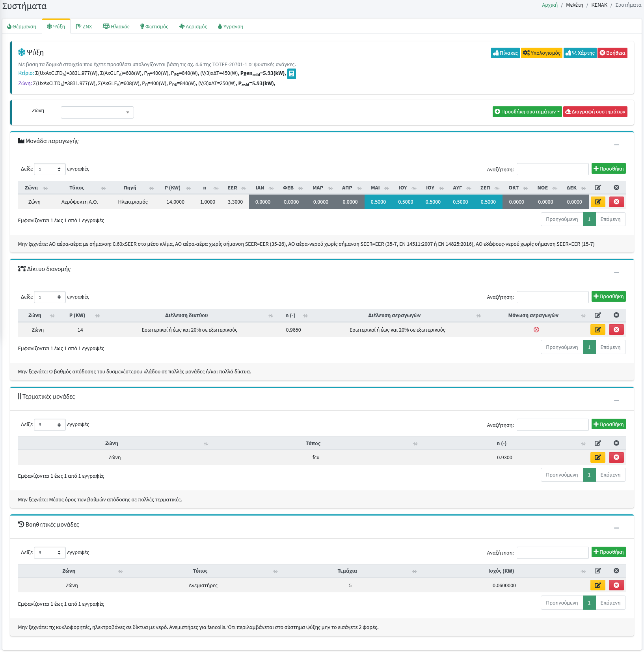Sort terminal units by Τύπος column
This screenshot has width=644, height=653.
click(313, 443)
